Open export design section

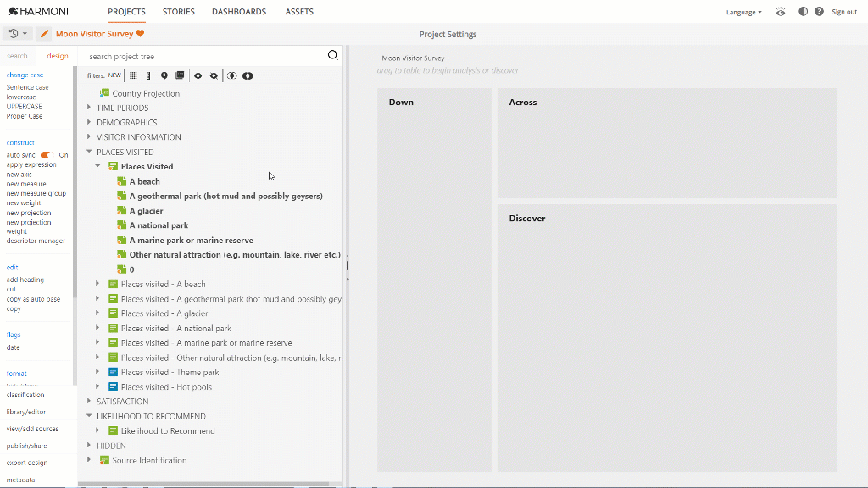(27, 463)
